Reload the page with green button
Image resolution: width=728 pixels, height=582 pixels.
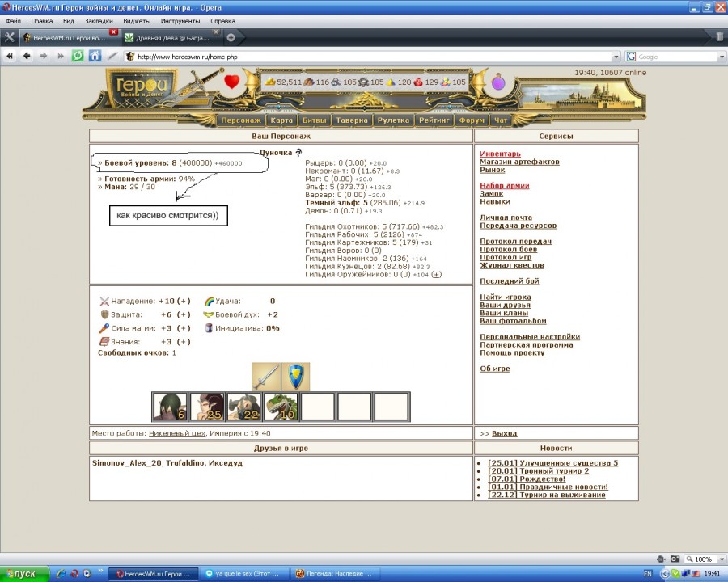78,56
